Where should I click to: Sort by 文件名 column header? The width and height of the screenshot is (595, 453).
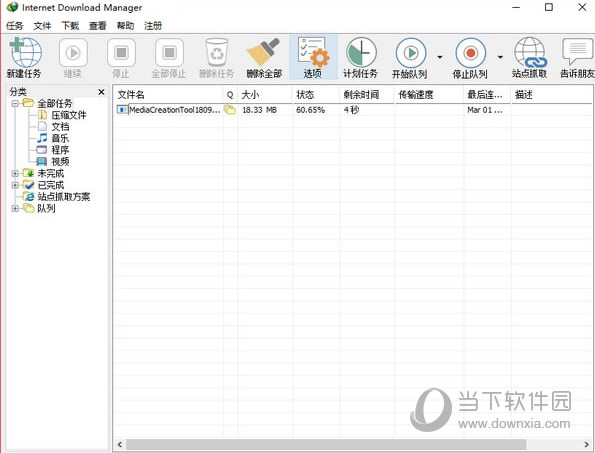[x=168, y=94]
